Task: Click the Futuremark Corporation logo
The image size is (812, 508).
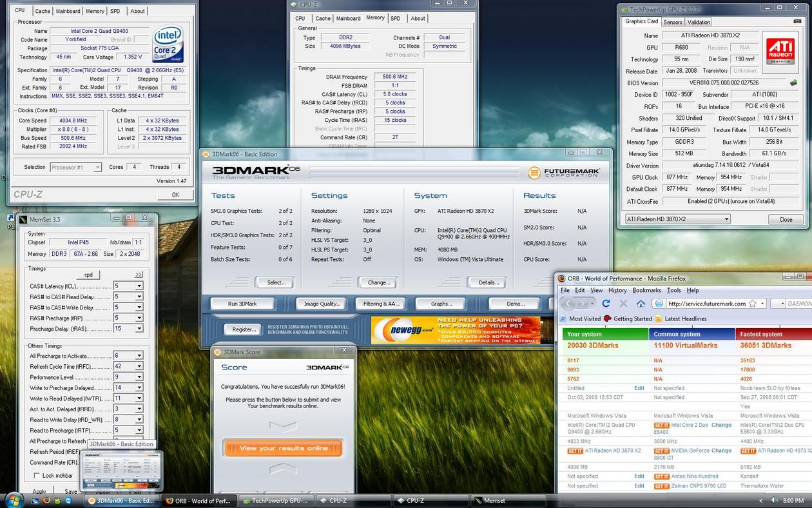Action: pyautogui.click(x=564, y=173)
